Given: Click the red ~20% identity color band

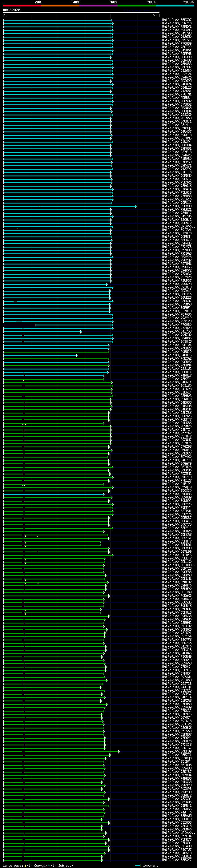Looking at the screenshot, I should coord(22,6).
